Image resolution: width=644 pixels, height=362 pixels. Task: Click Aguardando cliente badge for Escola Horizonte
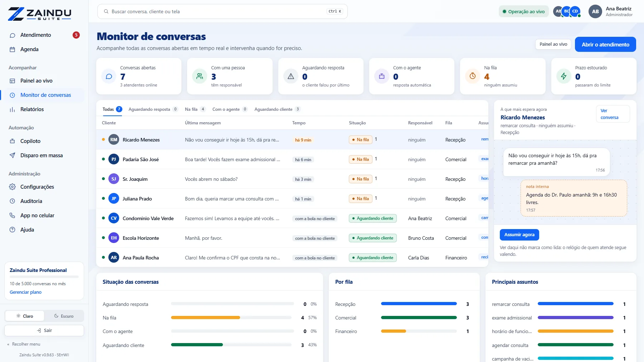pos(372,238)
